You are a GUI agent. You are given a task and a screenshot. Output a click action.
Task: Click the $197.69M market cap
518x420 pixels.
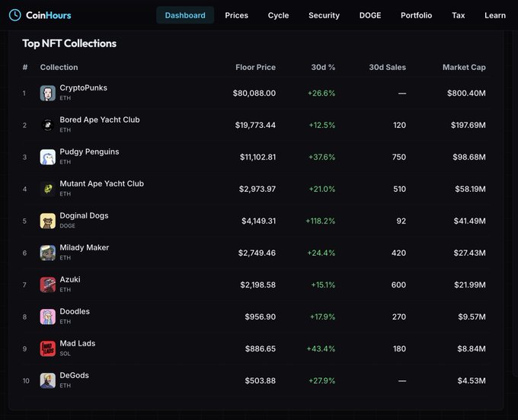pos(468,126)
